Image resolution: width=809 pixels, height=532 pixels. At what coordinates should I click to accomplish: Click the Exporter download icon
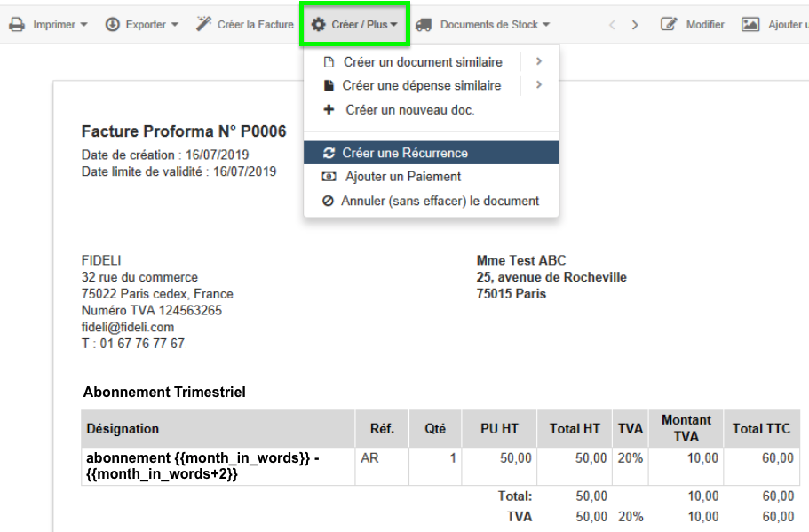[113, 25]
